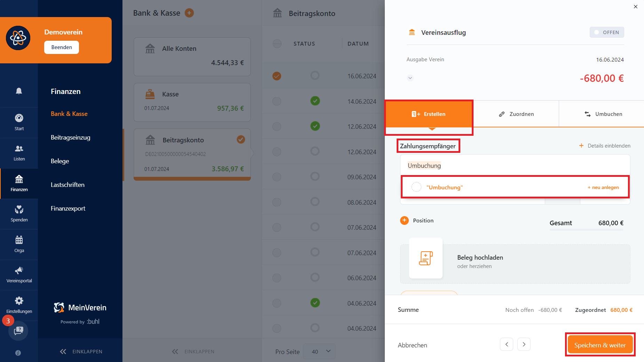Image resolution: width=644 pixels, height=362 pixels.
Task: Click the Kasse cash register icon
Action: (x=150, y=94)
